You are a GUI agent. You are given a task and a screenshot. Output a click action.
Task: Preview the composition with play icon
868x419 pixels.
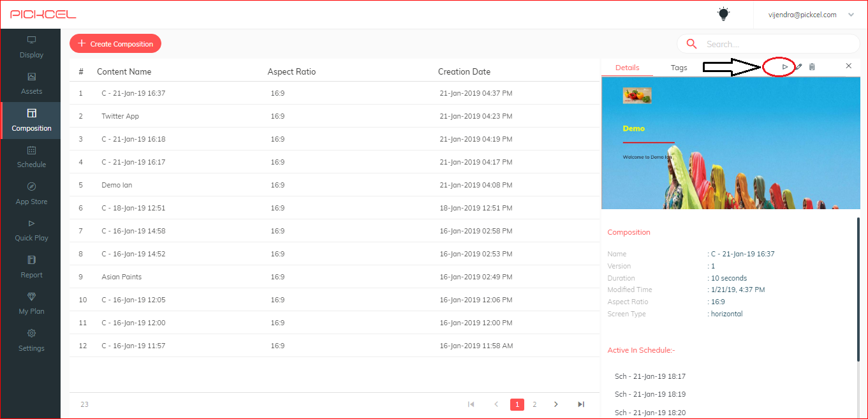(x=785, y=66)
